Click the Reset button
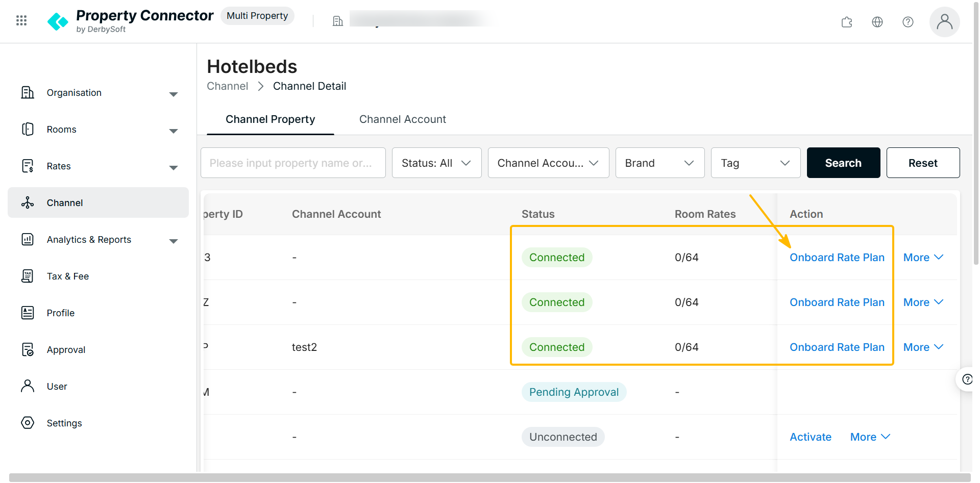 click(923, 163)
